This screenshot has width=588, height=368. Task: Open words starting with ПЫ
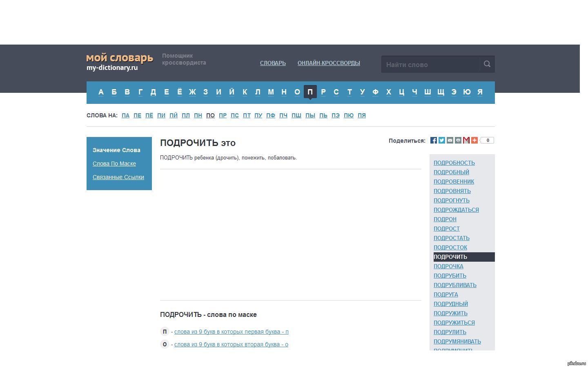click(x=310, y=115)
